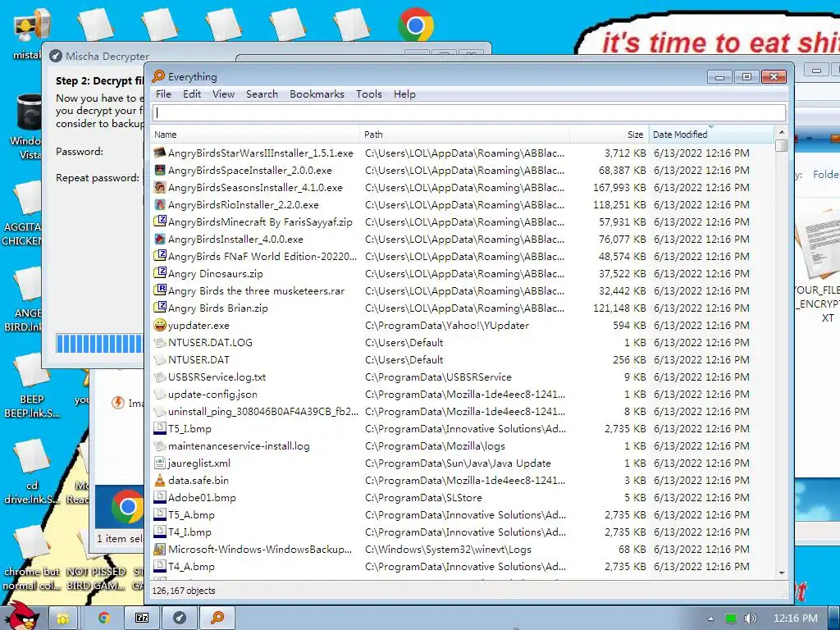Switch to 7-Zip taskbar button
This screenshot has height=630, width=840.
(x=142, y=618)
